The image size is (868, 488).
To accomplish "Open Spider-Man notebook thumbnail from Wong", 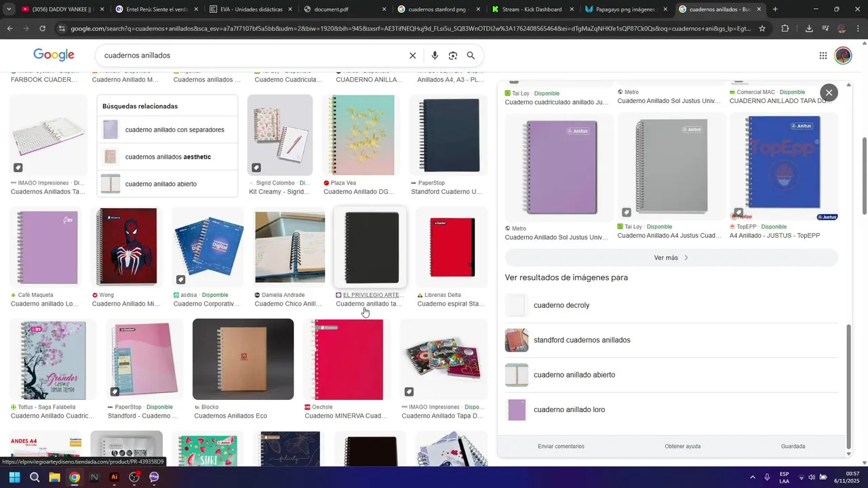I will (x=127, y=247).
